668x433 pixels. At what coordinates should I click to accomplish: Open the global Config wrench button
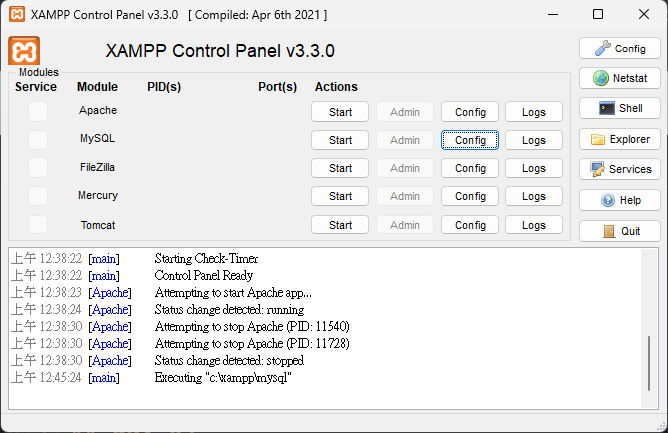pyautogui.click(x=619, y=49)
